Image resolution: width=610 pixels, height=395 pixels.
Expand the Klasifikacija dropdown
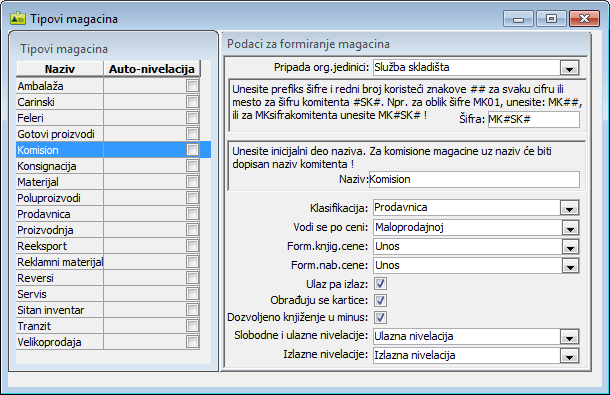pyautogui.click(x=570, y=208)
